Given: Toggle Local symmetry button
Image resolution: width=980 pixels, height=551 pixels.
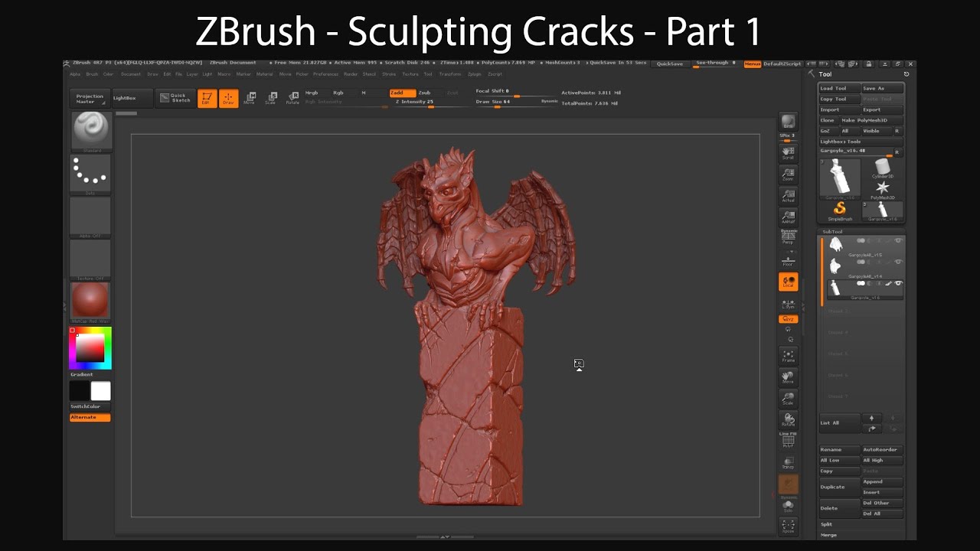Looking at the screenshot, I should pyautogui.click(x=788, y=282).
